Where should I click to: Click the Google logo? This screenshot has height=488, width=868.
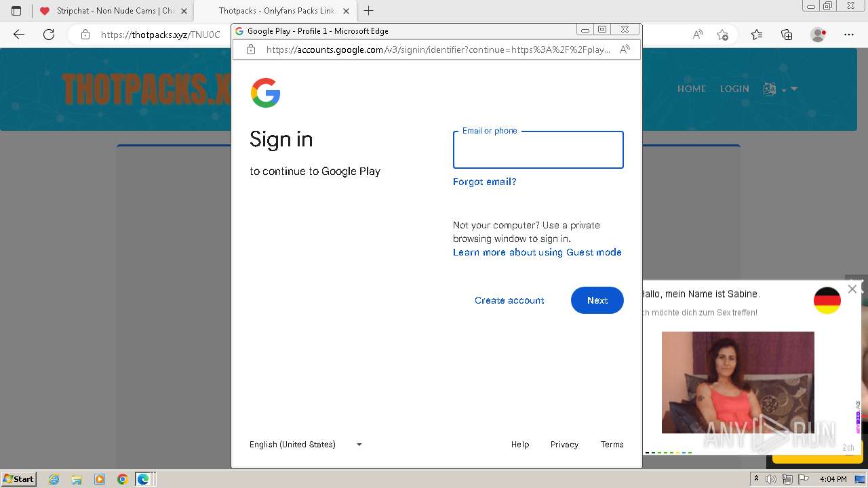coord(265,93)
